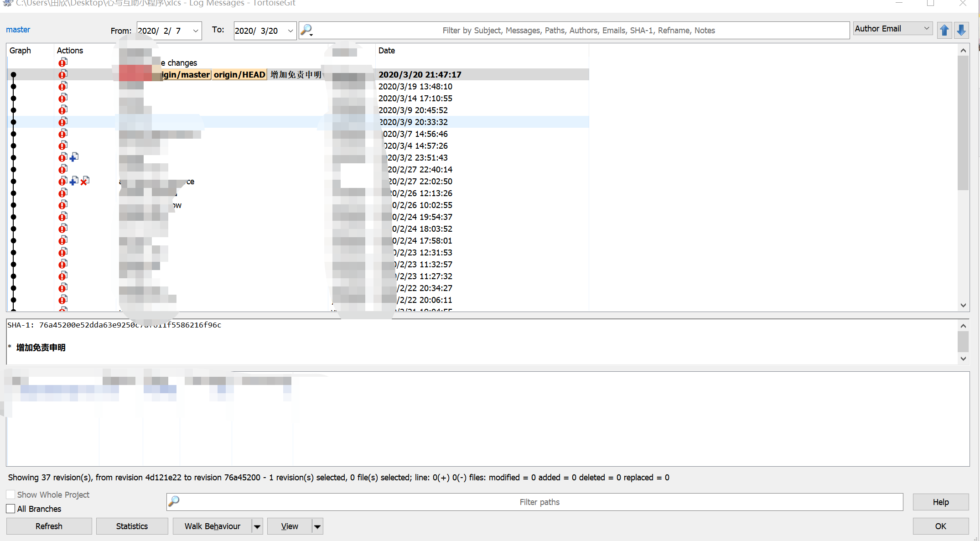Screen dimensions: 980x541
Task: Click commit graph node for 2020/3/7 14:56:46
Action: (x=14, y=134)
